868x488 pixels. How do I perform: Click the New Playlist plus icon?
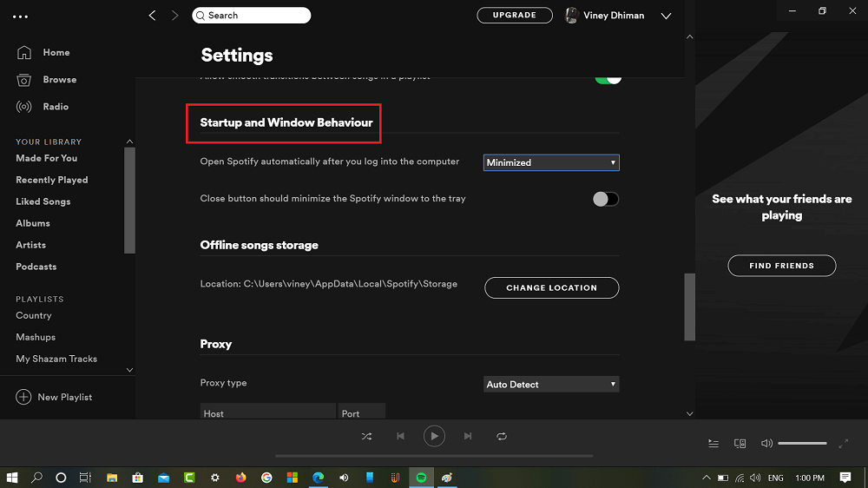pyautogui.click(x=23, y=397)
